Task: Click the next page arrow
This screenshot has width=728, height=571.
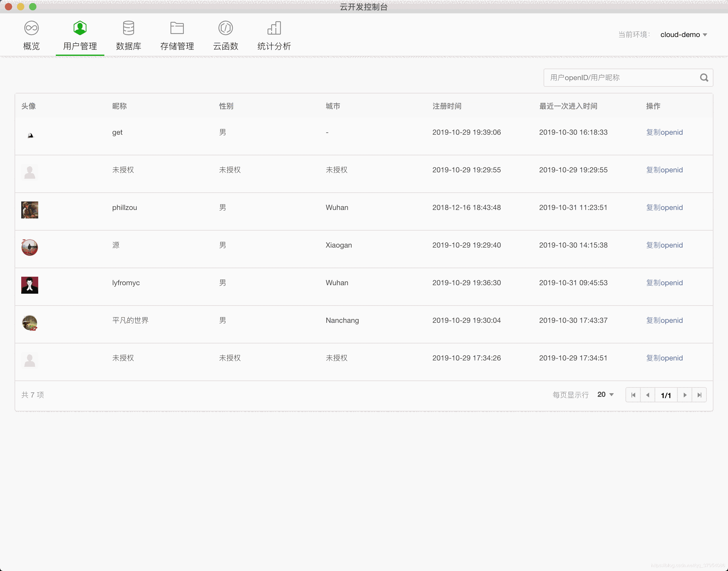Action: [685, 395]
